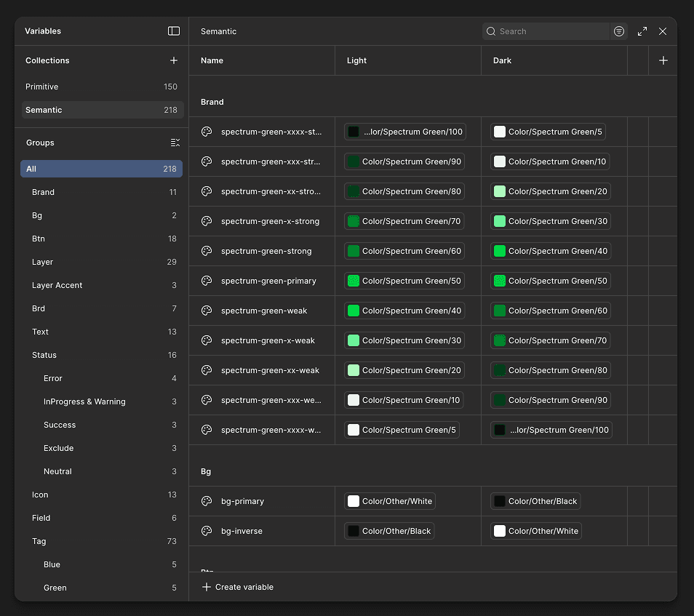The image size is (694, 616).
Task: Open the Status group
Action: 44,355
